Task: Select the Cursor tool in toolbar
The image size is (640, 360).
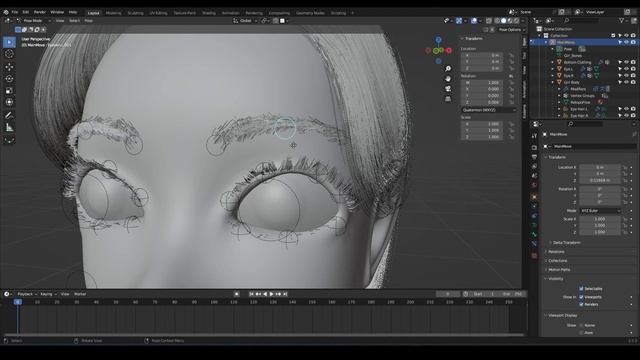Action: tap(9, 54)
